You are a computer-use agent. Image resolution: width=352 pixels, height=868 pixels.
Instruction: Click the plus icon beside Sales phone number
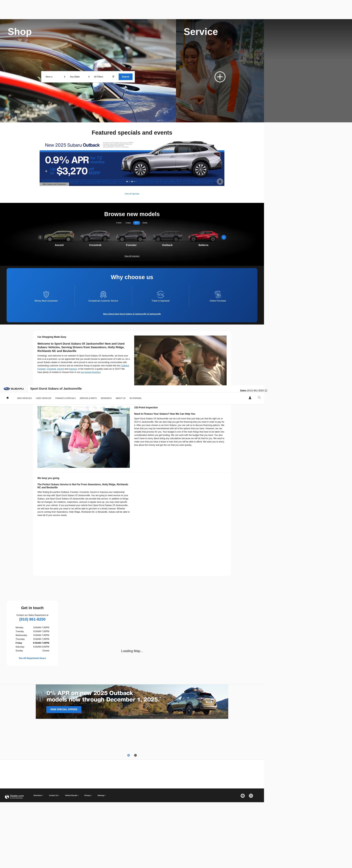click(266, 391)
